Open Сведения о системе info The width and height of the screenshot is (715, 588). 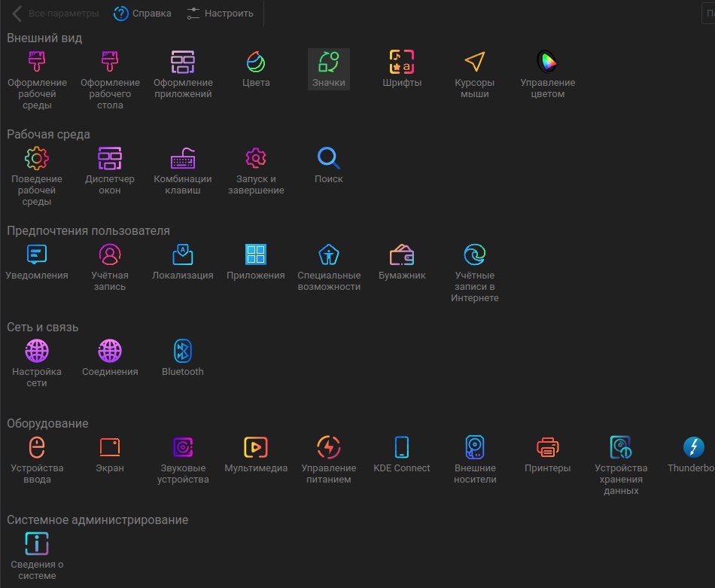tap(37, 556)
